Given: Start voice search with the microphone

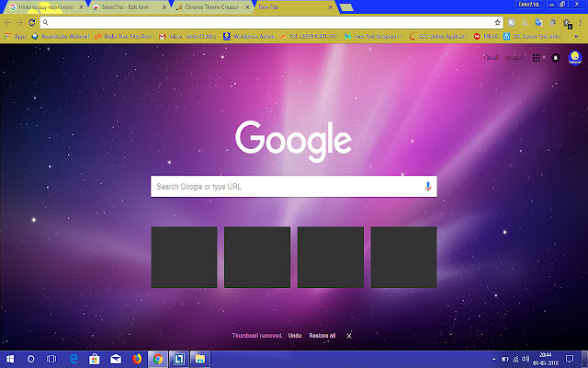Looking at the screenshot, I should pos(428,186).
